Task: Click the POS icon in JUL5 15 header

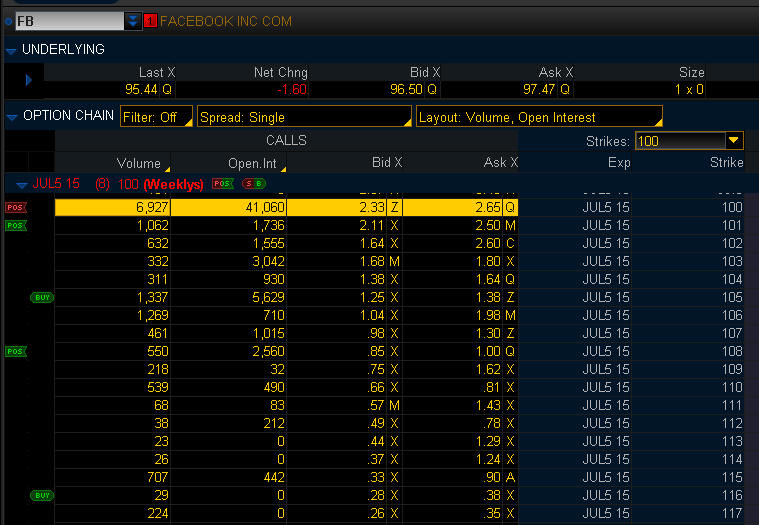Action: pos(222,184)
